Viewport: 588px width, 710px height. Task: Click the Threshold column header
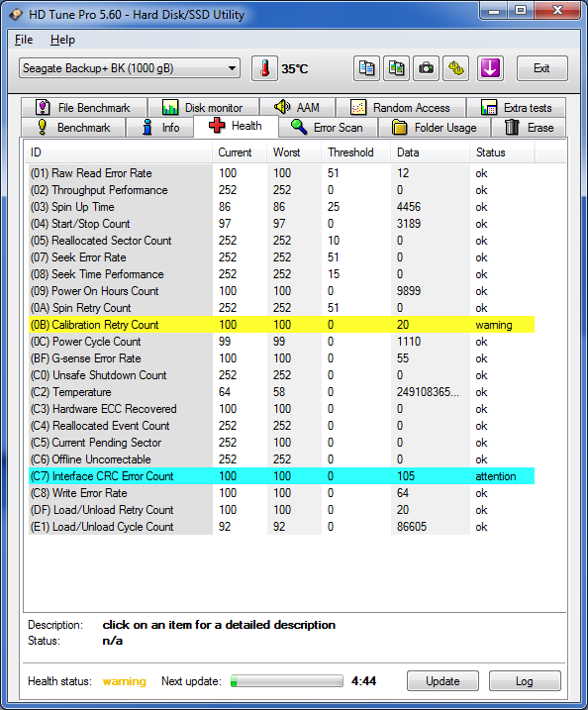click(355, 152)
